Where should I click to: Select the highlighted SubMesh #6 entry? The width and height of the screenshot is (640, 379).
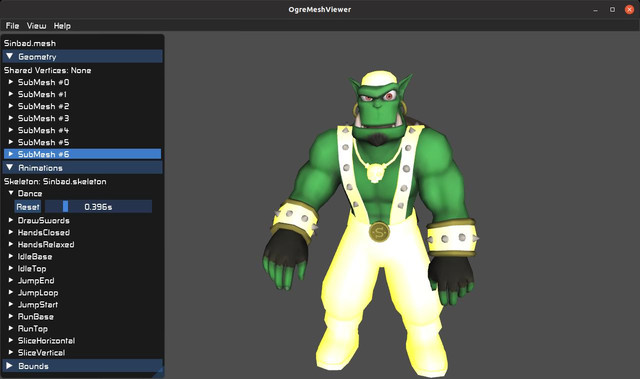(82, 154)
